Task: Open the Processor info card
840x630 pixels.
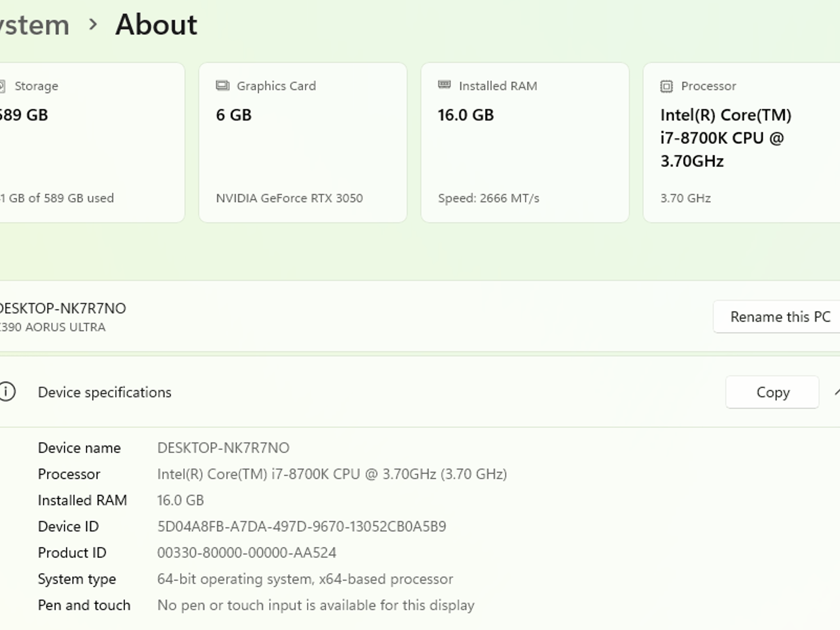Action: pos(742,142)
